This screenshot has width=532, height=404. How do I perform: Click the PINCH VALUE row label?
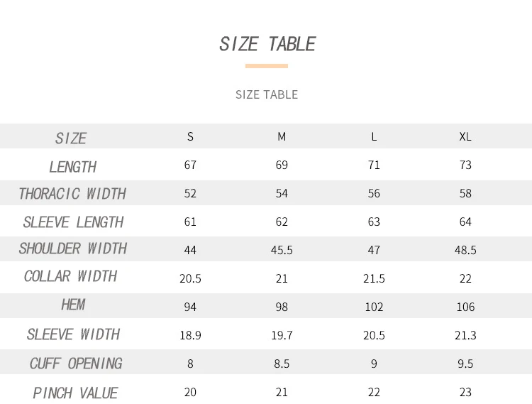coord(75,393)
